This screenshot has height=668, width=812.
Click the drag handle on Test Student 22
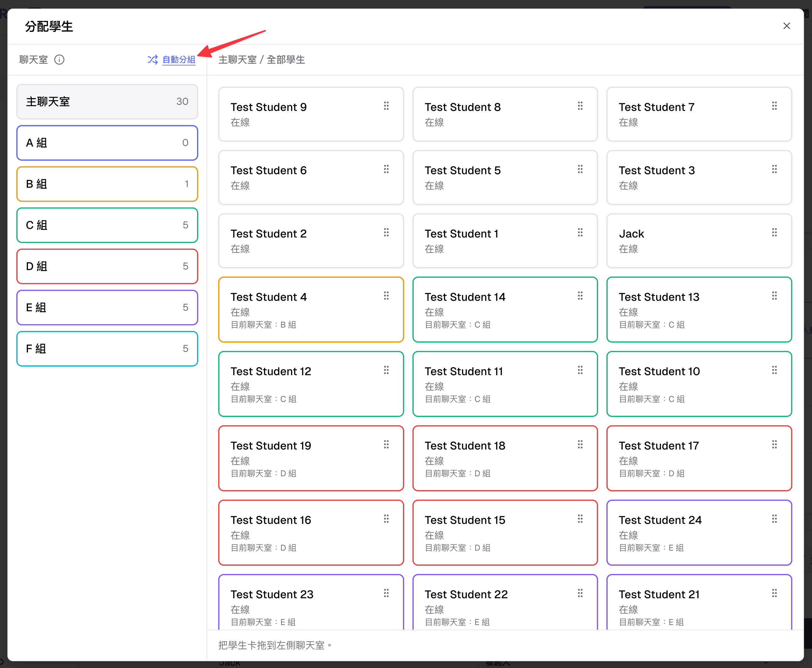pyautogui.click(x=580, y=593)
